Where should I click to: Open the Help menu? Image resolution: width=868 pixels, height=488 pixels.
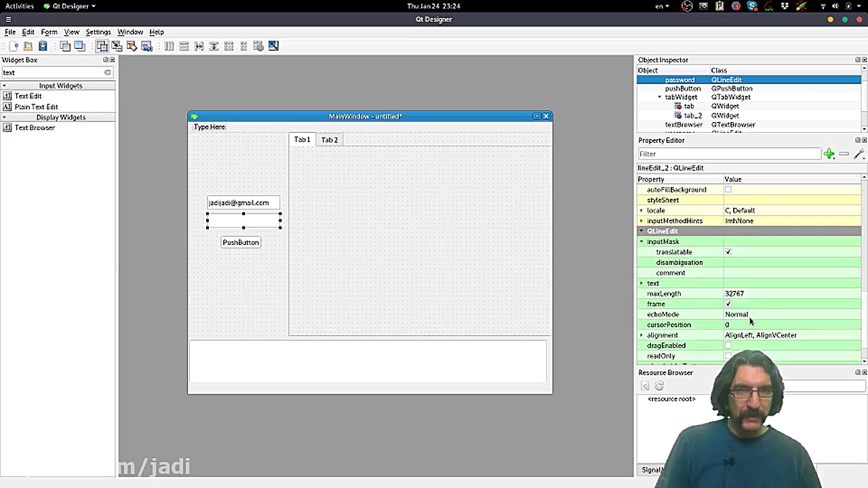click(157, 32)
